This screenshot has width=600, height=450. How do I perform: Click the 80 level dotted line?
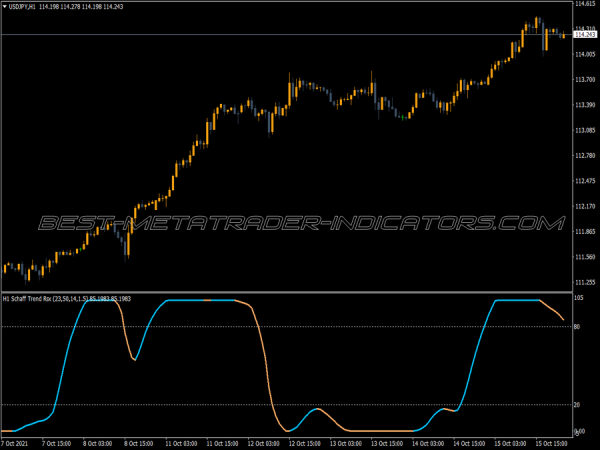coord(300,327)
